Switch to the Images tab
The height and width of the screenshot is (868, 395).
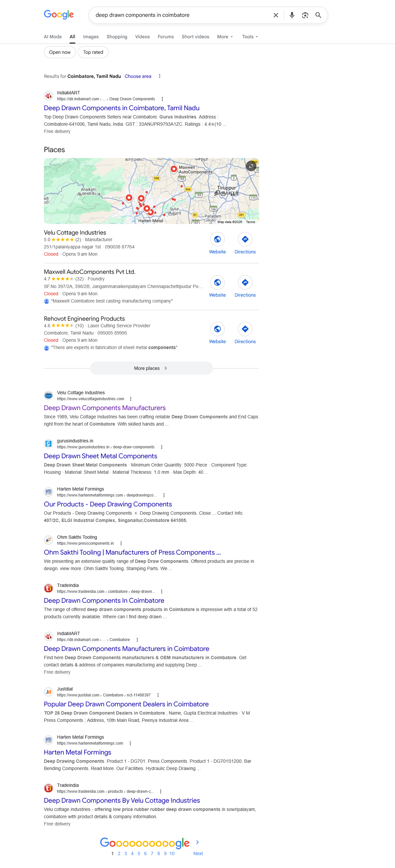coord(91,37)
